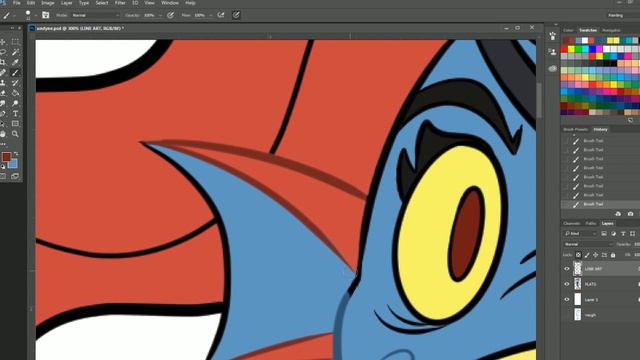Select the Dodge tool
Image resolution: width=640 pixels, height=360 pixels.
click(x=16, y=103)
